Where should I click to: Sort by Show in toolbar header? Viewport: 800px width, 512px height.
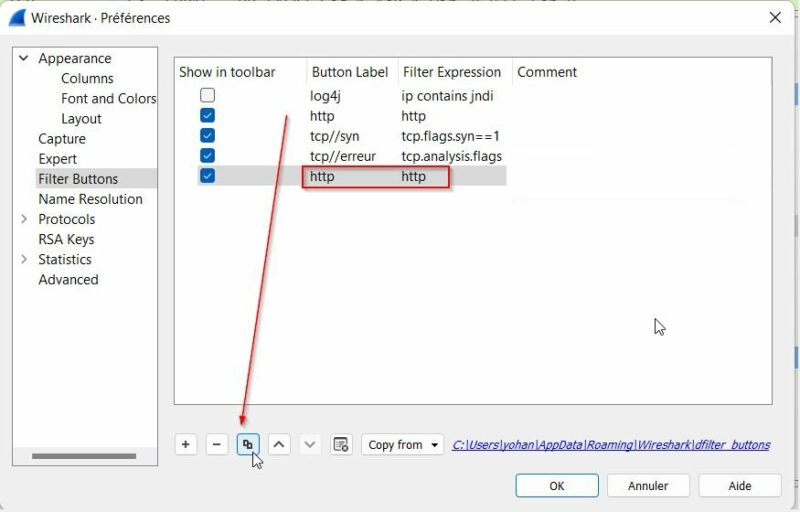click(227, 72)
